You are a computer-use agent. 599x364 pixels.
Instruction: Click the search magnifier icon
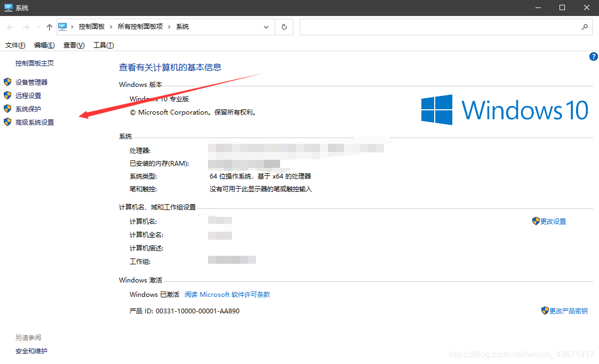click(x=585, y=27)
